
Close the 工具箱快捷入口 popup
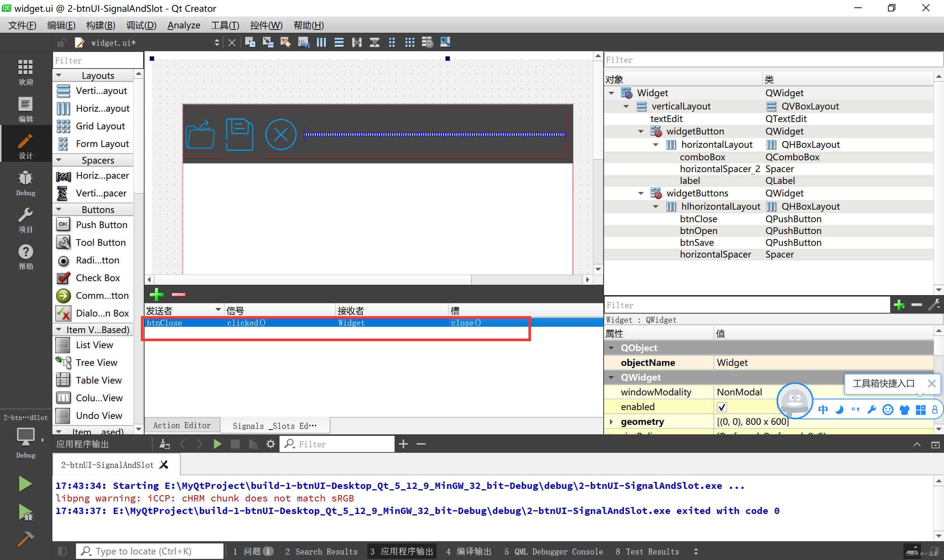(x=931, y=384)
